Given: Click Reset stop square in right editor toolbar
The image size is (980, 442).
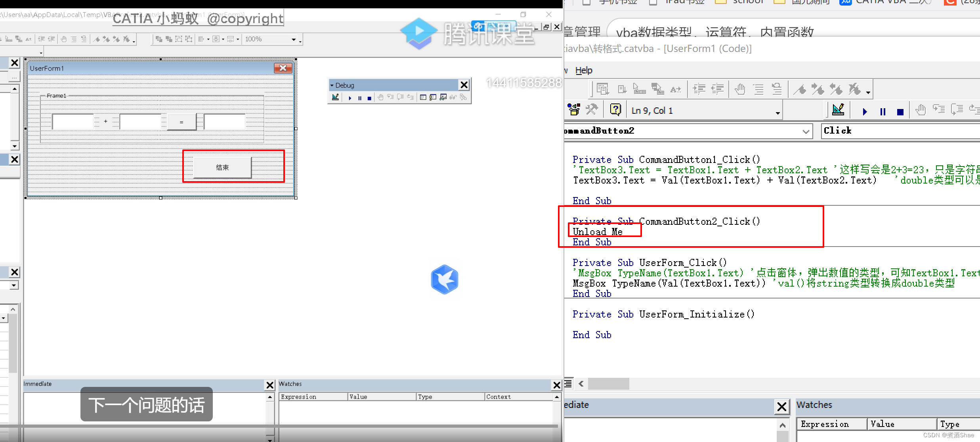Looking at the screenshot, I should [x=900, y=112].
